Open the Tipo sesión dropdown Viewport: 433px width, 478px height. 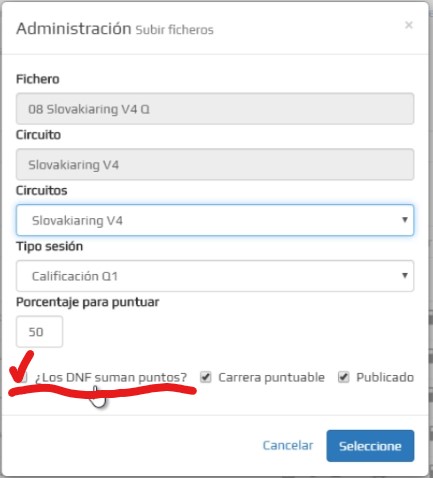coord(215,276)
